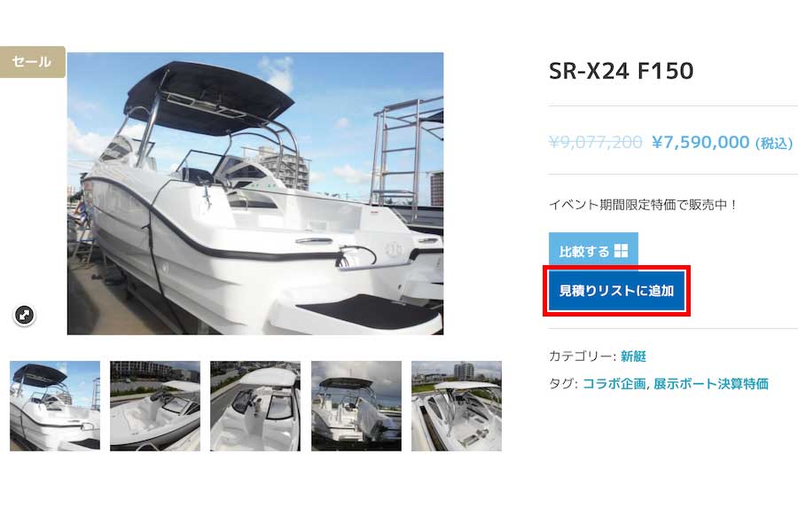Screen dimensions: 798x532
Task: Open the 展示ボート決算特価 tag link
Action: point(711,384)
